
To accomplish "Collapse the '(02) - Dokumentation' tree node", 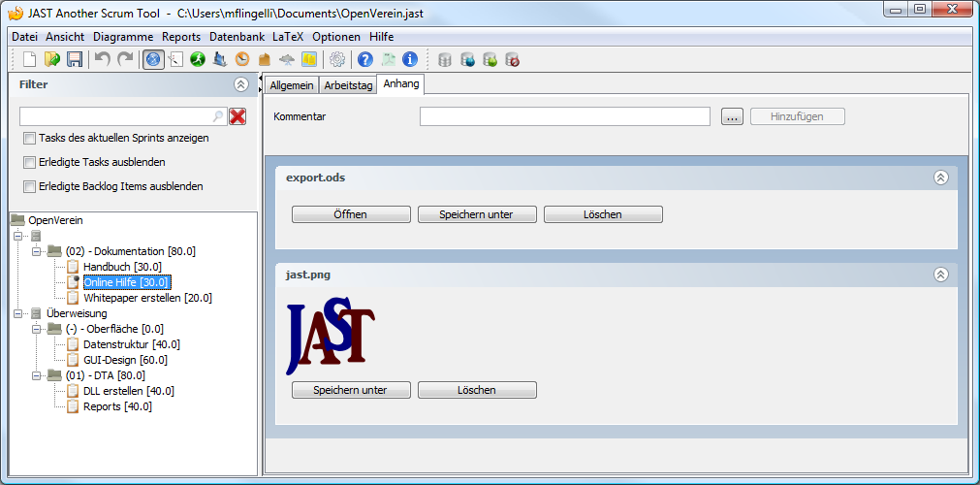I will point(36,251).
